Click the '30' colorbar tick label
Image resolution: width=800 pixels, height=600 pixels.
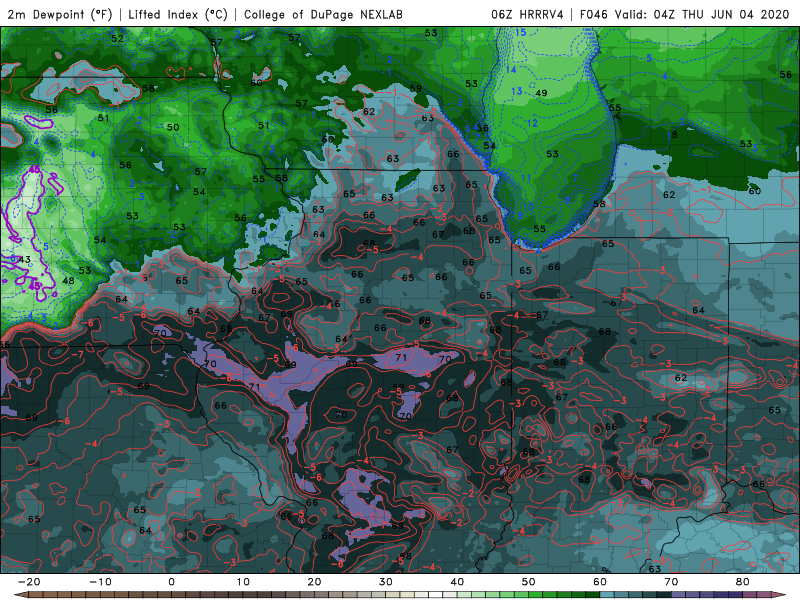tap(386, 582)
